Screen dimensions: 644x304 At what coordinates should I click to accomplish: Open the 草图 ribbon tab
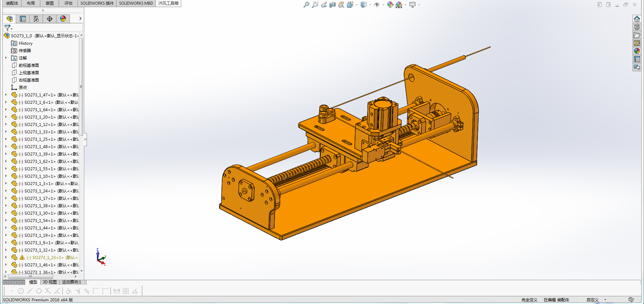50,3
